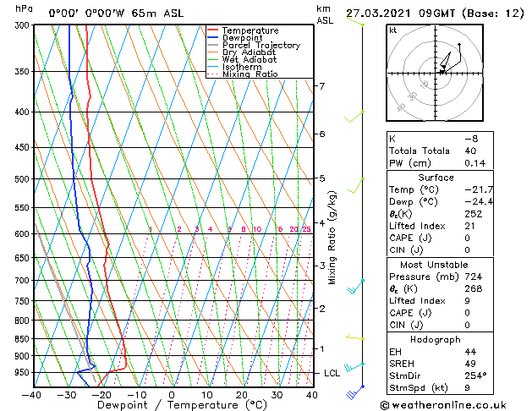Click the yellow wind barb at 850 hPa
The image size is (532, 411).
(x=355, y=337)
